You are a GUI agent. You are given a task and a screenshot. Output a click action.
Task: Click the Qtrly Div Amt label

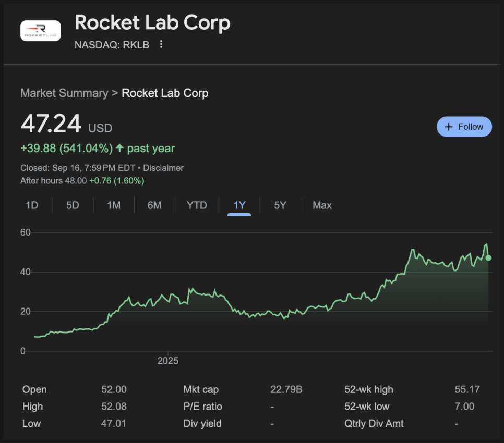point(374,423)
